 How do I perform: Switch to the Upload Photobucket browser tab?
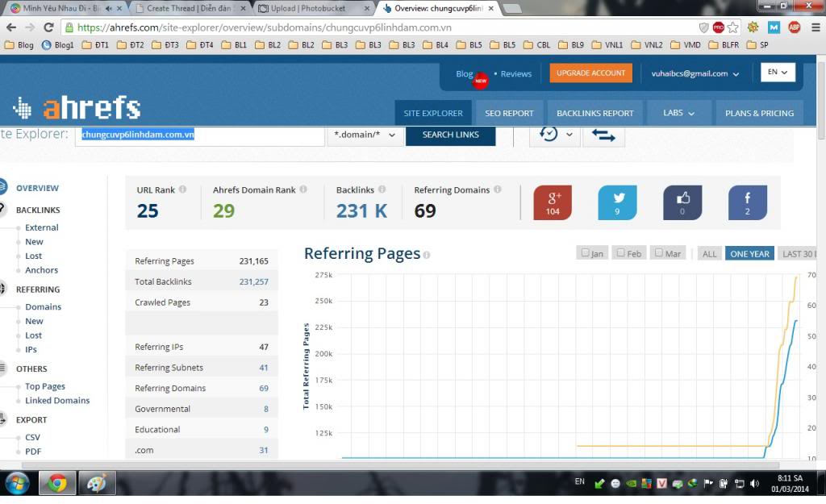point(312,8)
